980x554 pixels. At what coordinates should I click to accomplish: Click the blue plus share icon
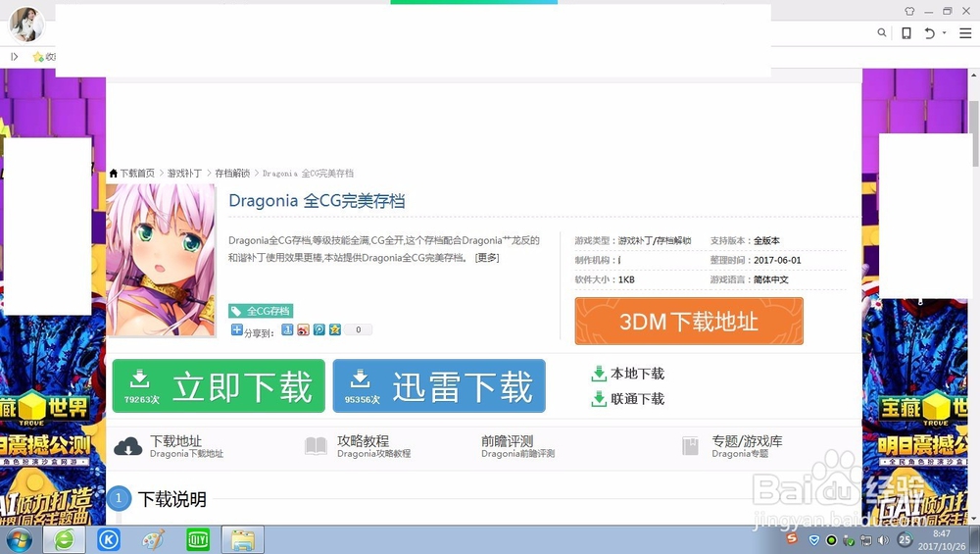point(236,329)
